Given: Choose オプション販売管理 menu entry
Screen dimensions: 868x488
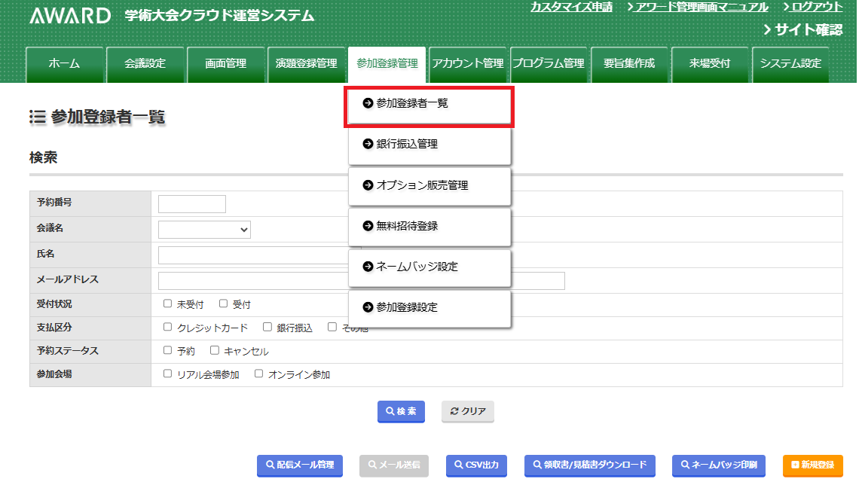Looking at the screenshot, I should click(x=429, y=185).
